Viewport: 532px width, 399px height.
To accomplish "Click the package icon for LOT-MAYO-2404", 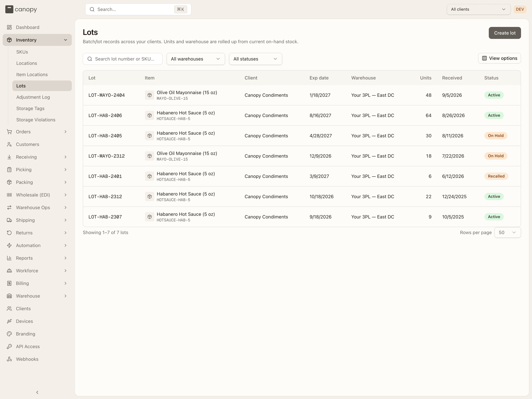I will 150,95.
